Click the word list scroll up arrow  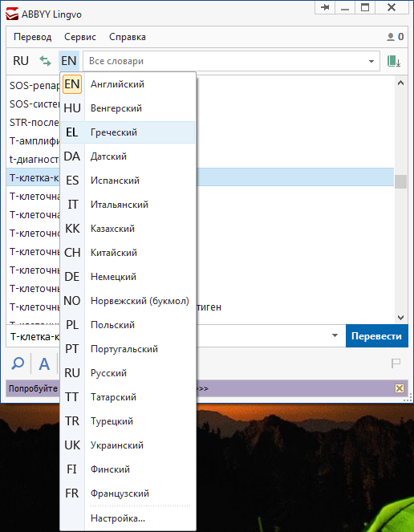coord(401,83)
